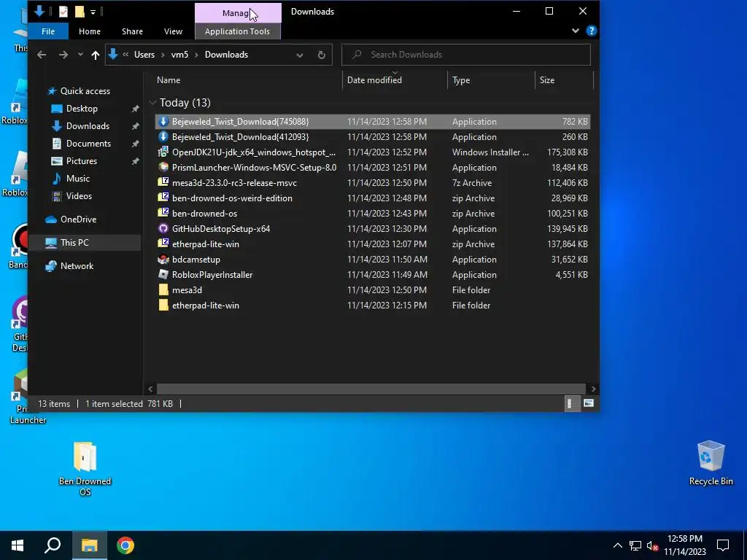Open File Explorer help

(x=591, y=31)
